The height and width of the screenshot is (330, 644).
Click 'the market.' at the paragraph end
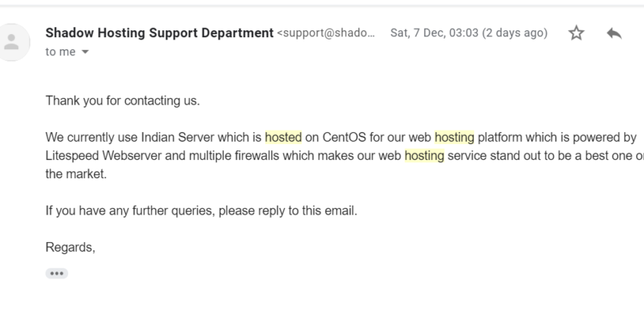pyautogui.click(x=76, y=174)
